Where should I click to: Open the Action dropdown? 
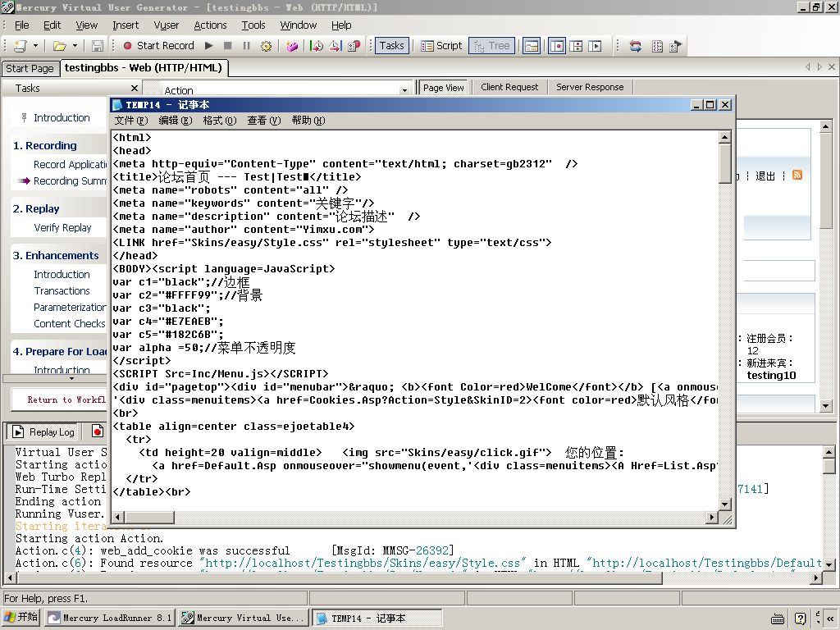(x=404, y=90)
